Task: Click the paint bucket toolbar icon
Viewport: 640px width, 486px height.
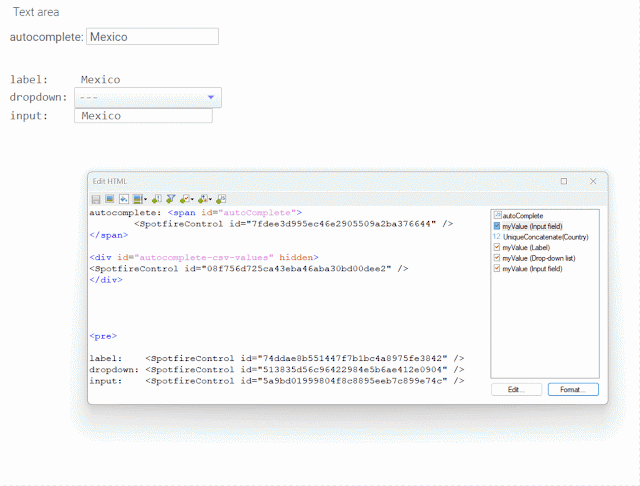Action: [124, 199]
